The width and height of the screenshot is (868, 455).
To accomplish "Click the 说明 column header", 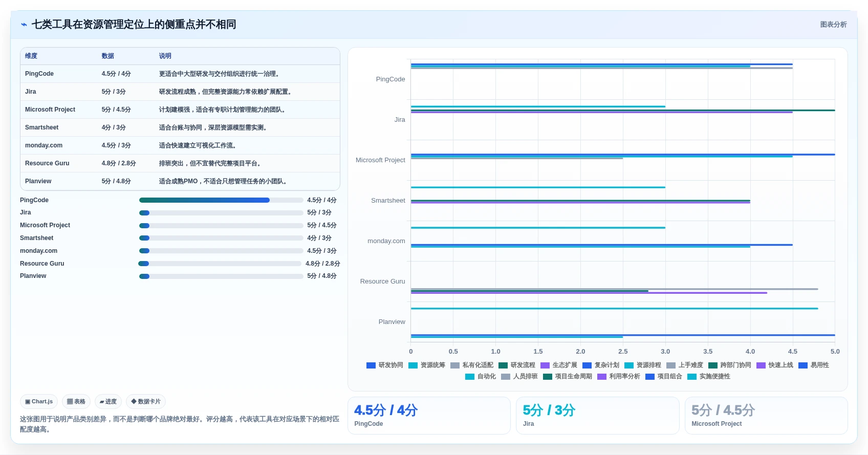I will [x=165, y=56].
